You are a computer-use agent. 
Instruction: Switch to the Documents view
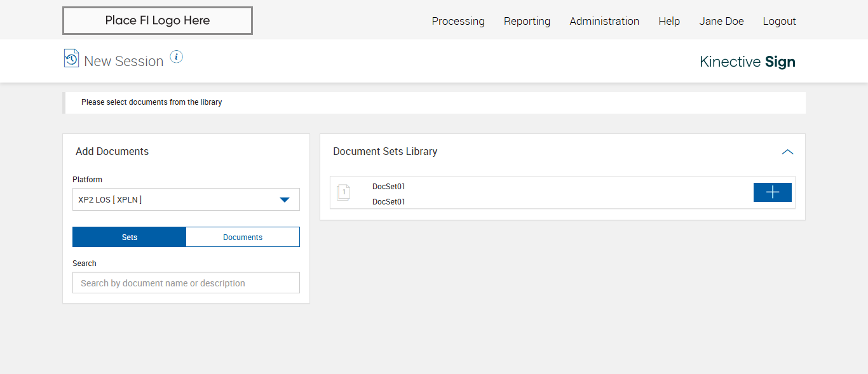point(243,237)
